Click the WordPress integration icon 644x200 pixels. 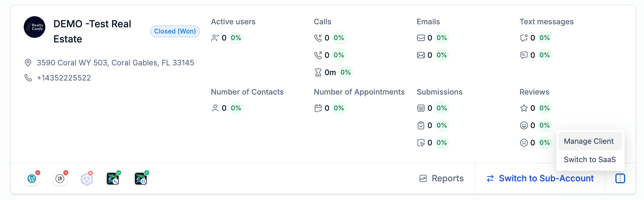(x=32, y=179)
